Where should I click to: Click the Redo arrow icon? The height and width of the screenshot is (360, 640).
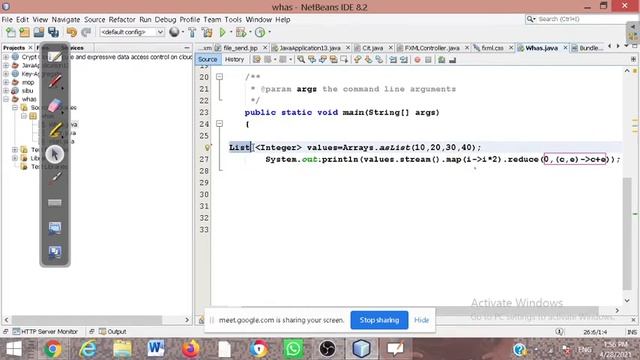click(86, 32)
